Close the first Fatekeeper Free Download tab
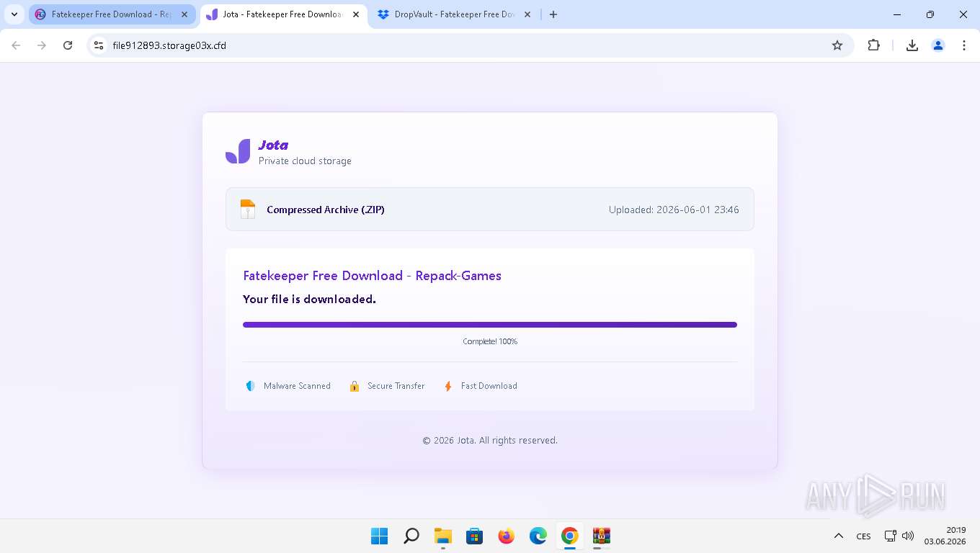This screenshot has width=980, height=553. (x=184, y=14)
